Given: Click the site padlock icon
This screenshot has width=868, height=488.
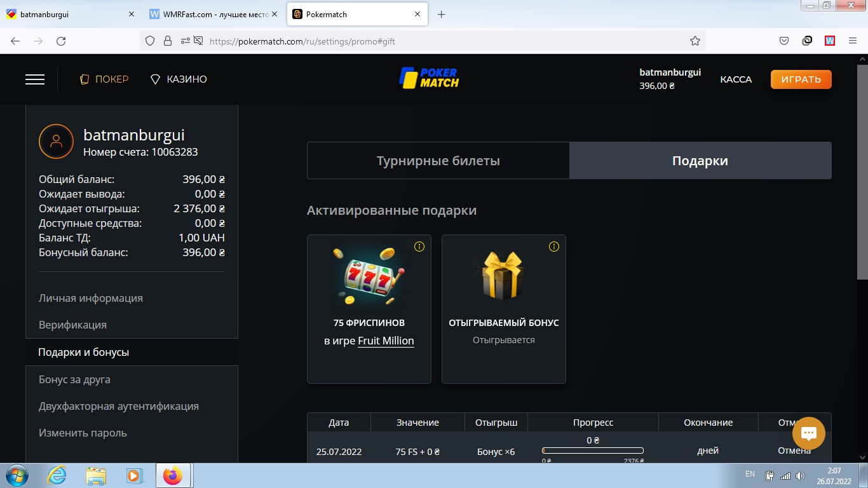Looking at the screenshot, I should 168,41.
